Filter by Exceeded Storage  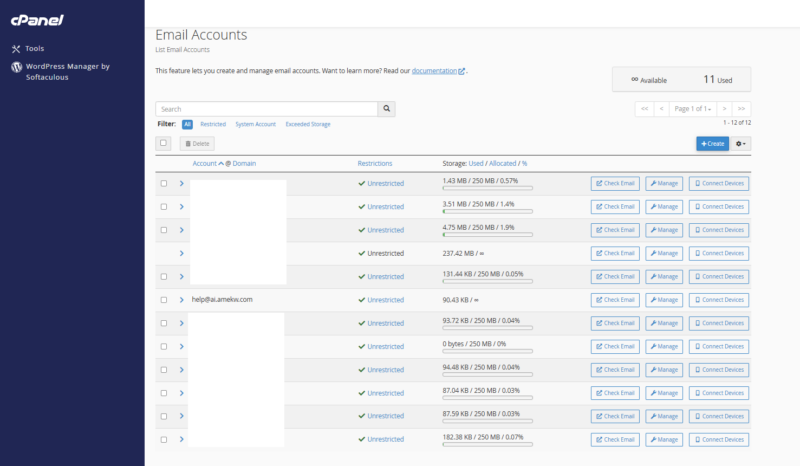click(308, 124)
